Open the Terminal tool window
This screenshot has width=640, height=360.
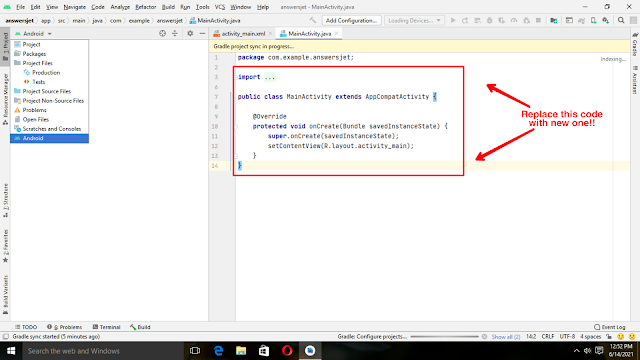point(107,327)
